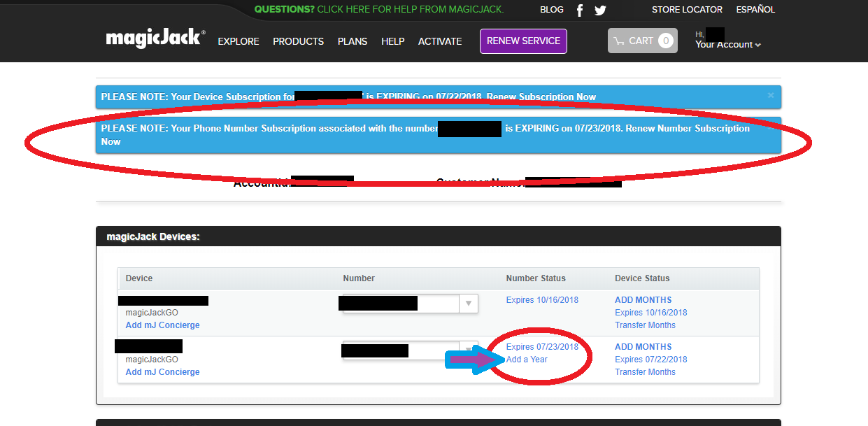
Task: Dismiss the device subscription expiring notice
Action: pyautogui.click(x=771, y=95)
